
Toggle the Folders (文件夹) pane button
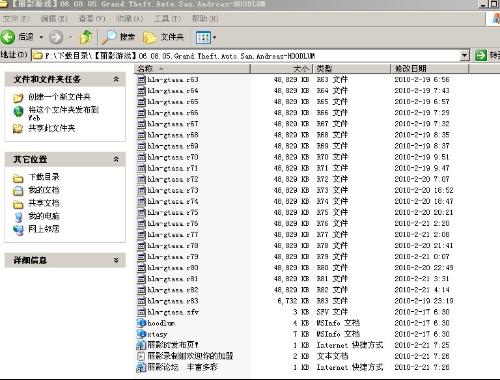(x=163, y=37)
